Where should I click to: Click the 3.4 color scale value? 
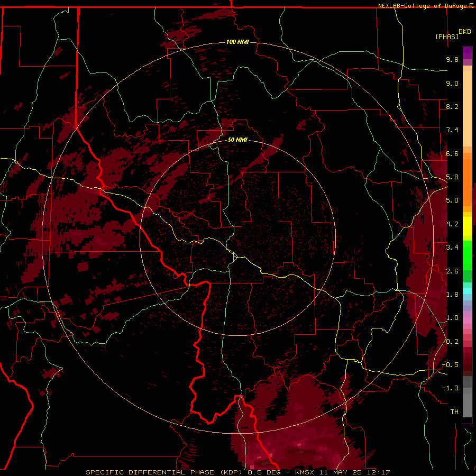click(452, 248)
